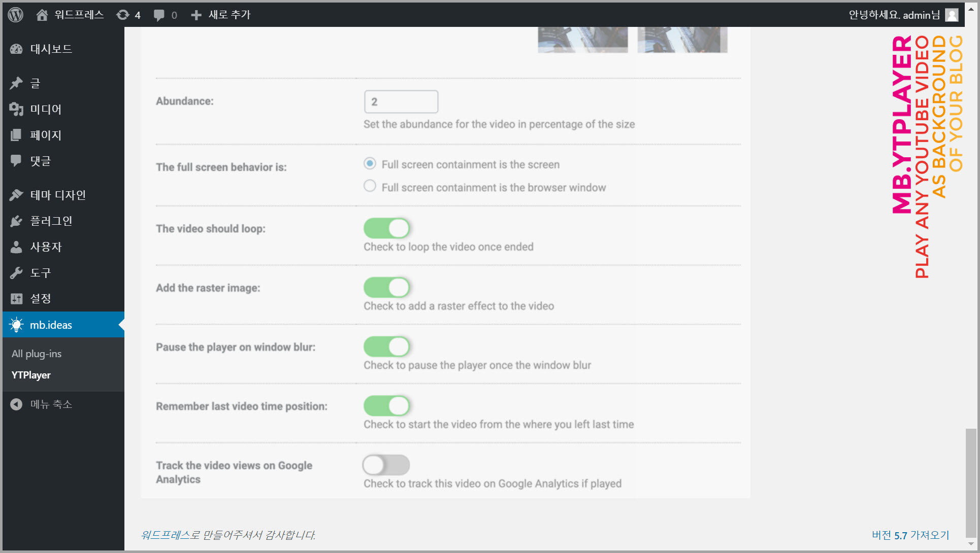
Task: Open the tools (도구) wrench icon
Action: (x=16, y=273)
